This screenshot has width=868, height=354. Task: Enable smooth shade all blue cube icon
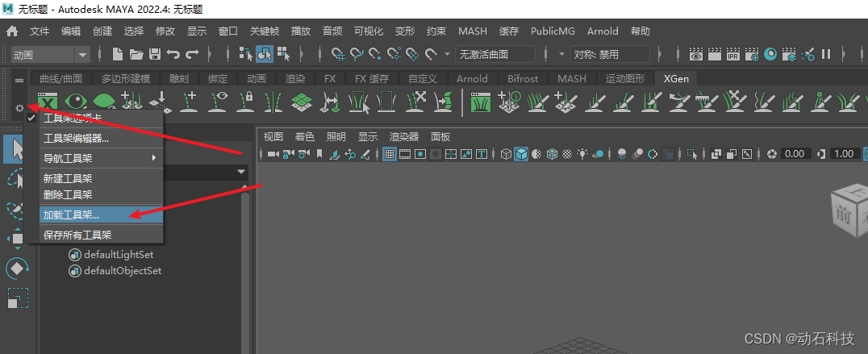[521, 154]
